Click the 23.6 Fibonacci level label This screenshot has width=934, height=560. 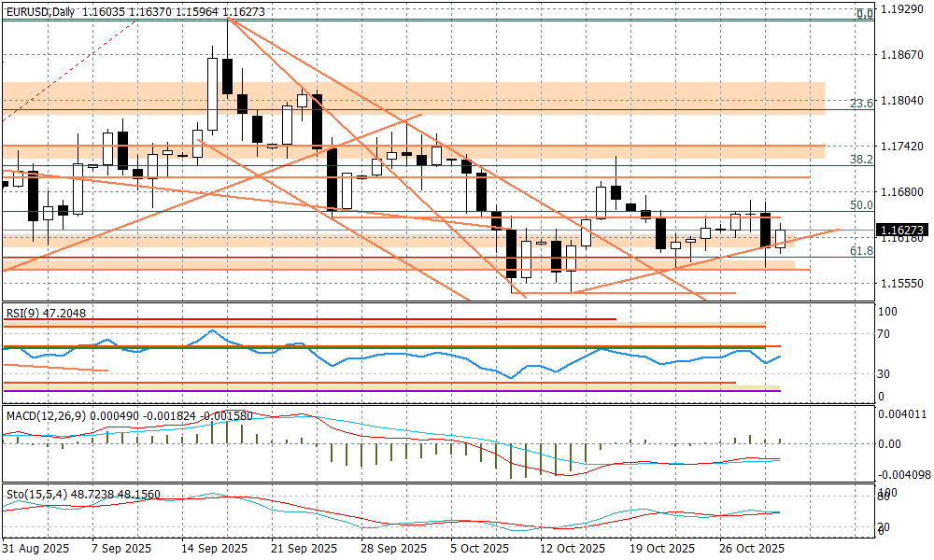point(862,104)
